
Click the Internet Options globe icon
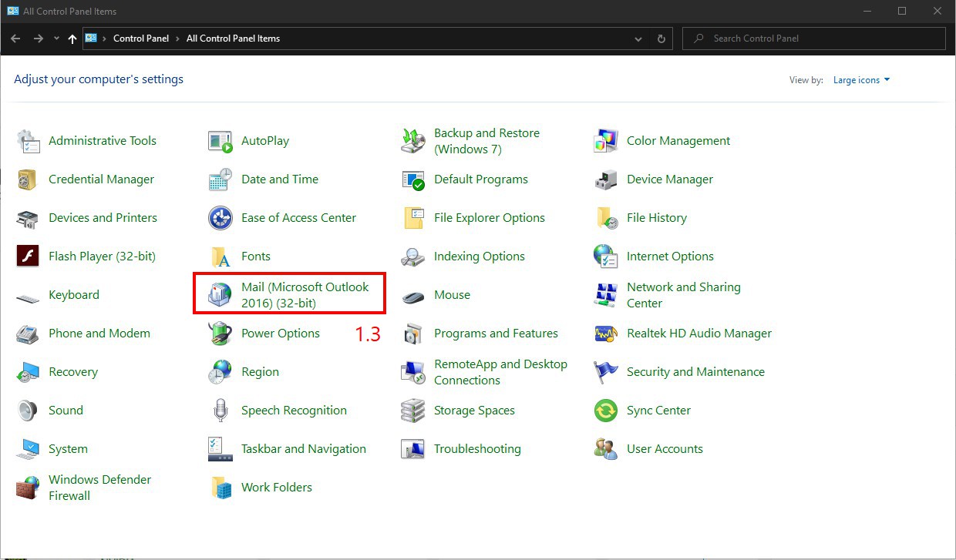[606, 257]
